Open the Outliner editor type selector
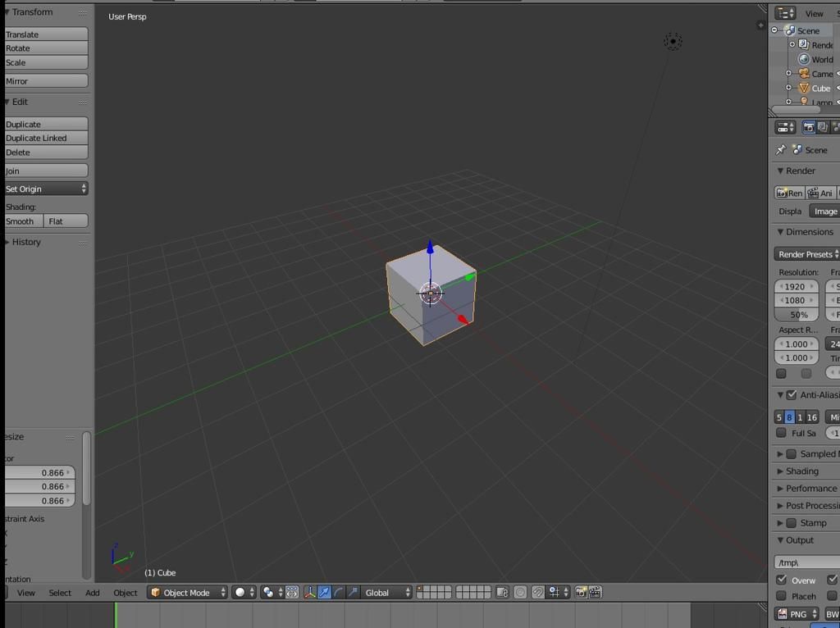Viewport: 840px width, 628px height. pyautogui.click(x=785, y=13)
